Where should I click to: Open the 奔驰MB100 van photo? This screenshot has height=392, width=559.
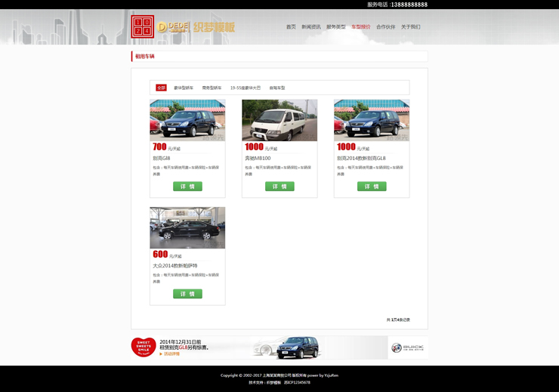tap(279, 120)
